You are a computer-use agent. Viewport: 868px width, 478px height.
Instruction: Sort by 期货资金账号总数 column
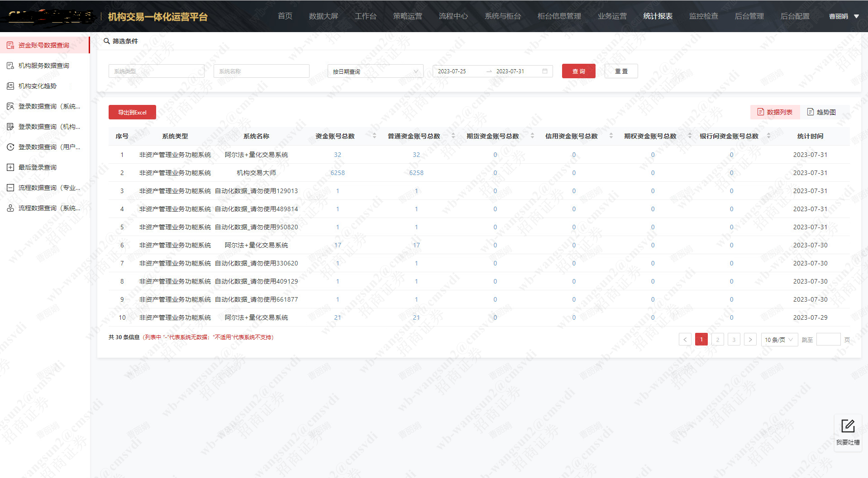coord(532,136)
